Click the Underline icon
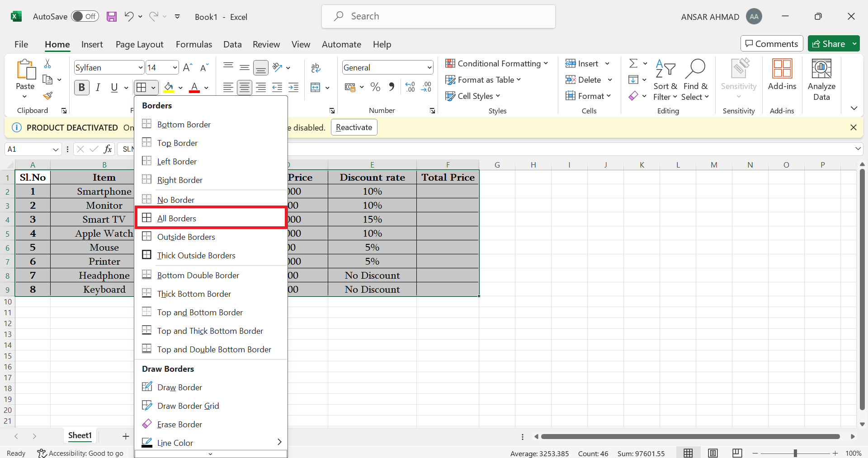Image resolution: width=868 pixels, height=458 pixels. pyautogui.click(x=113, y=87)
